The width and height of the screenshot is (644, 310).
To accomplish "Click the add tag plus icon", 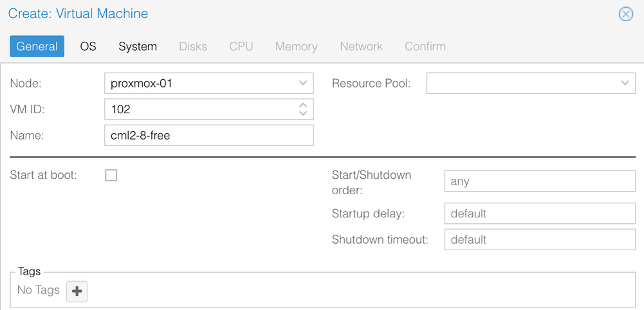I will 77,291.
